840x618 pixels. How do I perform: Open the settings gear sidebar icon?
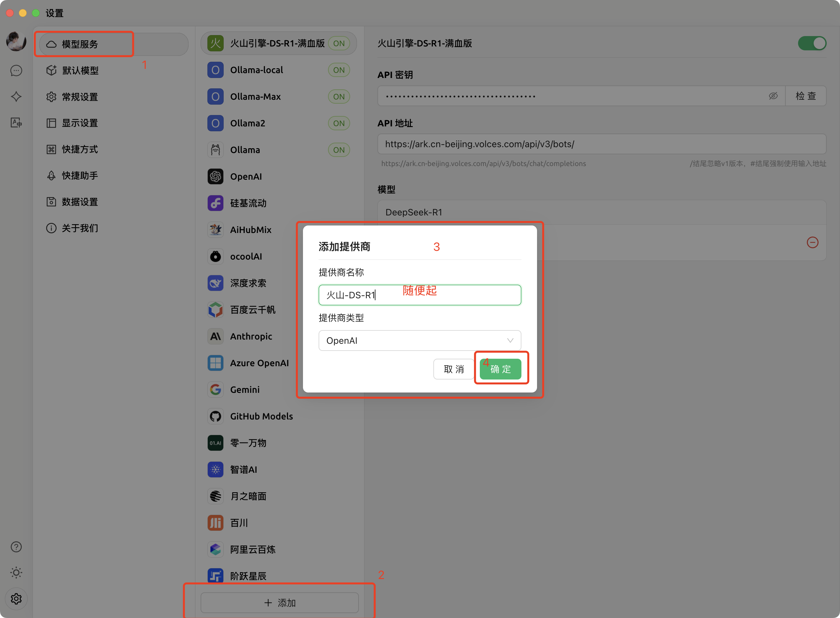16,599
